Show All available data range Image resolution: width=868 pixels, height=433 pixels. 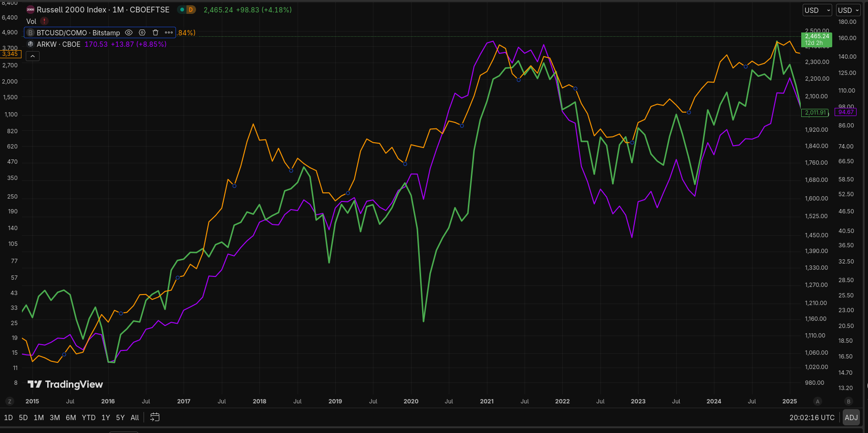point(135,417)
